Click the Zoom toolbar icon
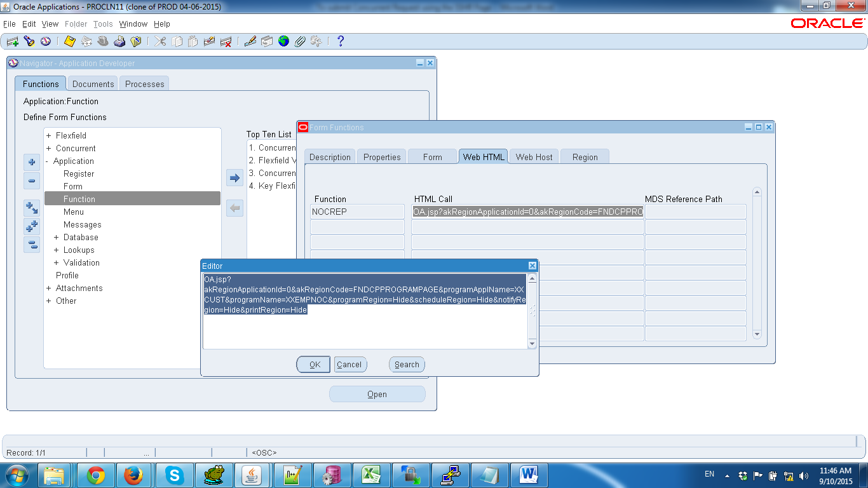Screen dimensions: 868x488 click(266, 41)
